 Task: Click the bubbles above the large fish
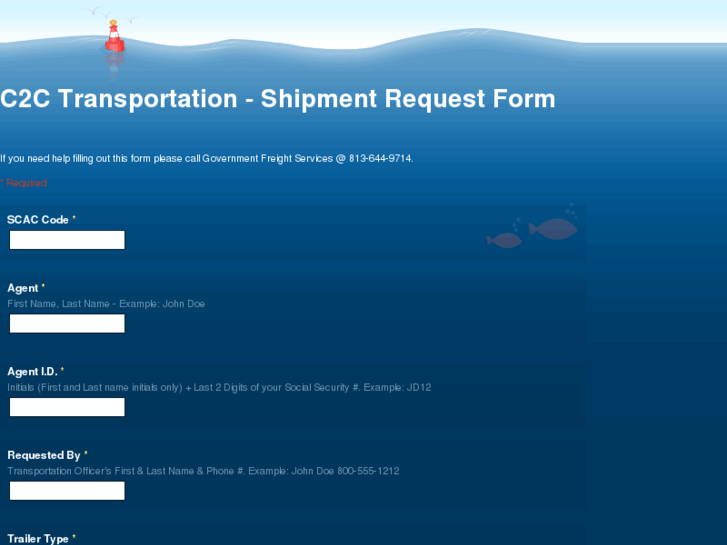pos(570,209)
